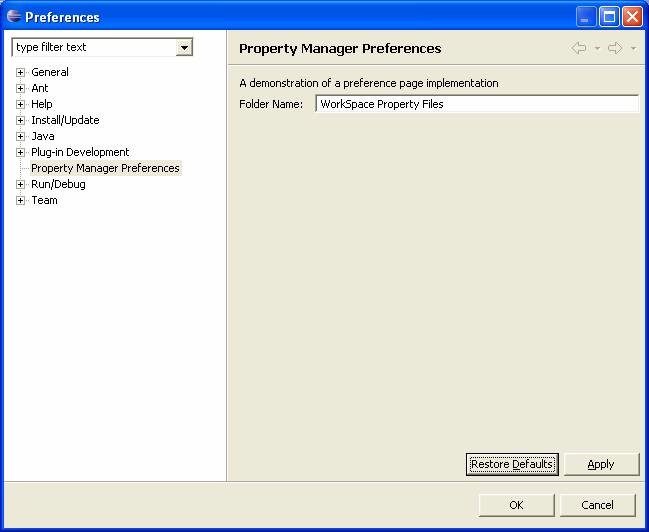Select Ant preferences category
This screenshot has height=532, width=649.
pos(40,88)
